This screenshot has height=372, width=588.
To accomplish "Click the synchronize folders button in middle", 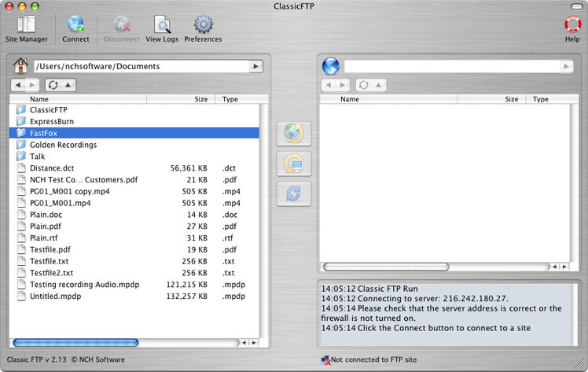I will pyautogui.click(x=293, y=193).
